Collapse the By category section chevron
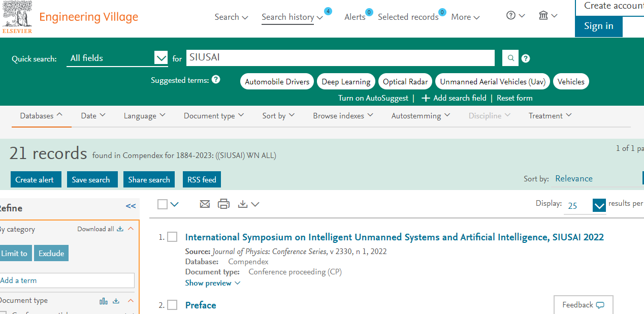The height and width of the screenshot is (314, 644). 131,229
